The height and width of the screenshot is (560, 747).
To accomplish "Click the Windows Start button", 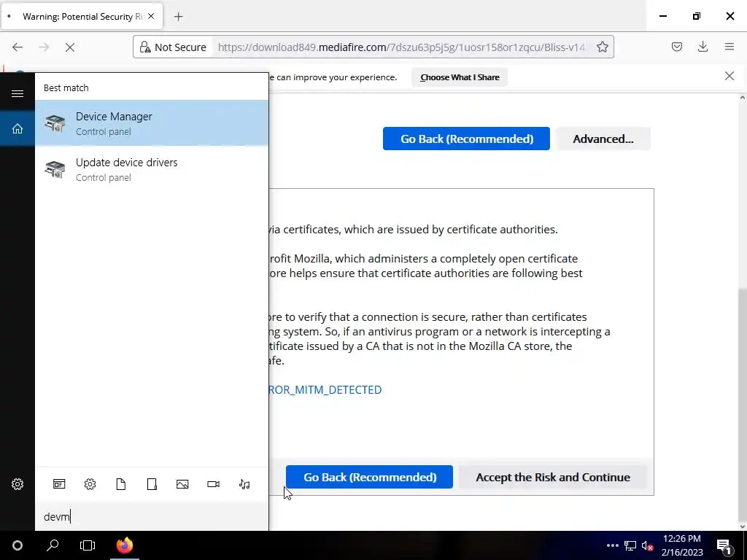I will (x=18, y=545).
